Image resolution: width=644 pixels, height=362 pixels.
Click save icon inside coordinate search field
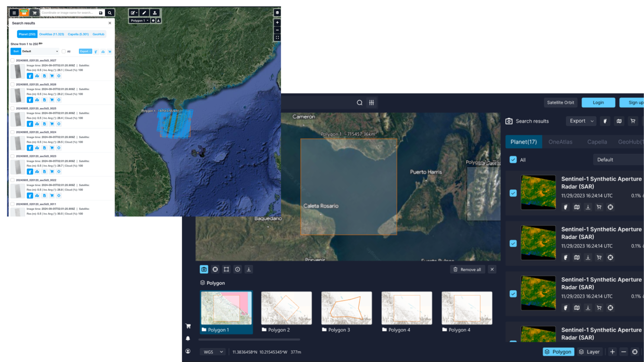point(101,13)
